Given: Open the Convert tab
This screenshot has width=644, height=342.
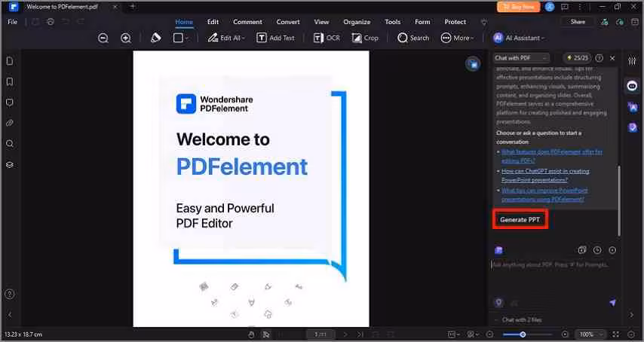Looking at the screenshot, I should 288,22.
